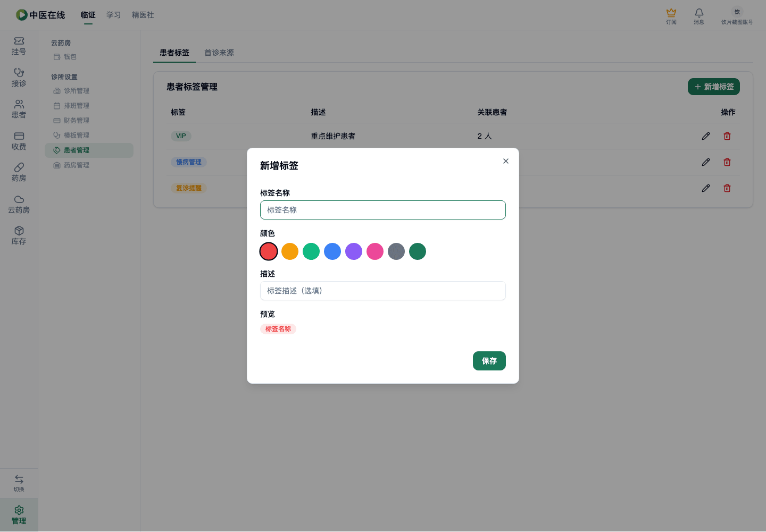The image size is (766, 532).
Task: Click the VIP tag badge
Action: (x=181, y=136)
